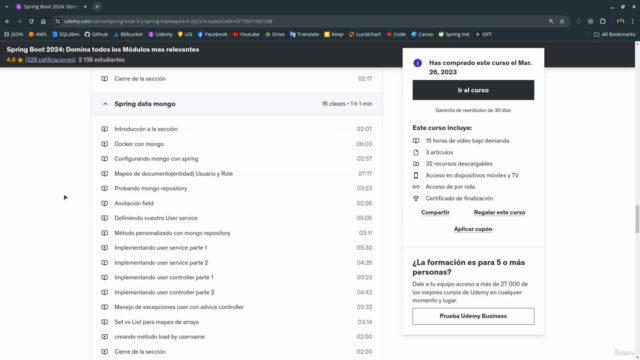Select lesson creando método load by username
640x360 pixels.
coord(159,337)
